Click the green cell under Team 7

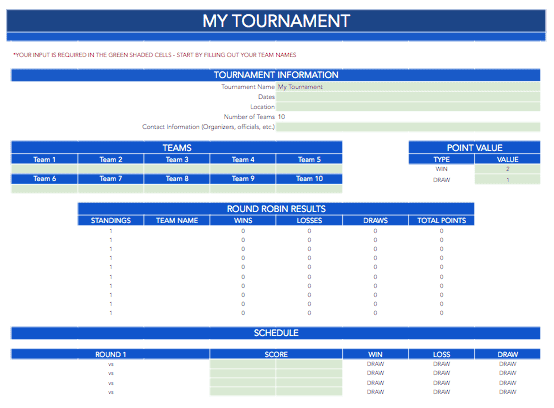(x=111, y=189)
